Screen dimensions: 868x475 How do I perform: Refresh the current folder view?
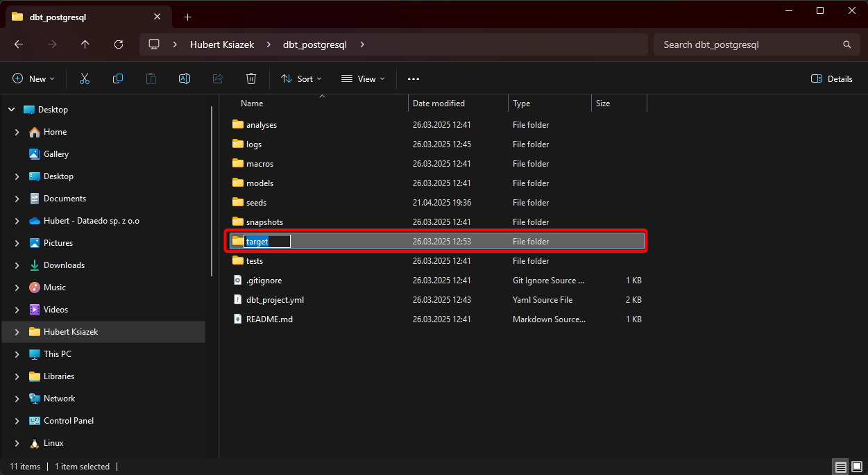tap(119, 44)
